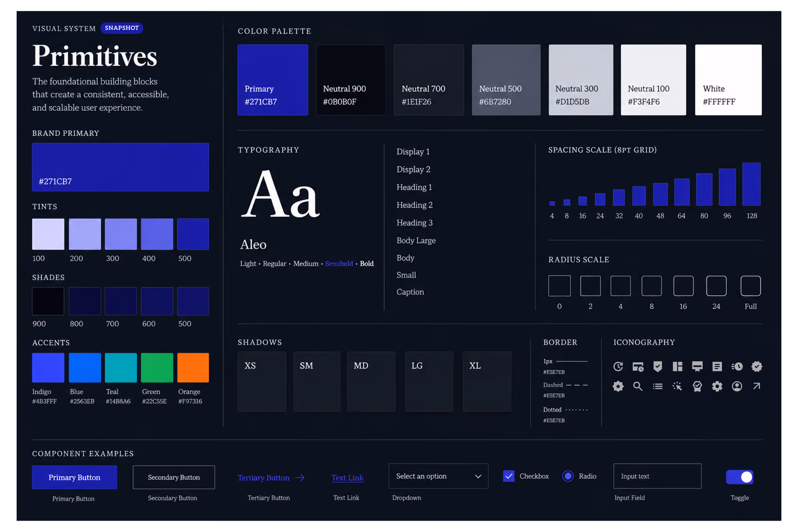Click the award ribbon with checkmark icon

point(697,386)
